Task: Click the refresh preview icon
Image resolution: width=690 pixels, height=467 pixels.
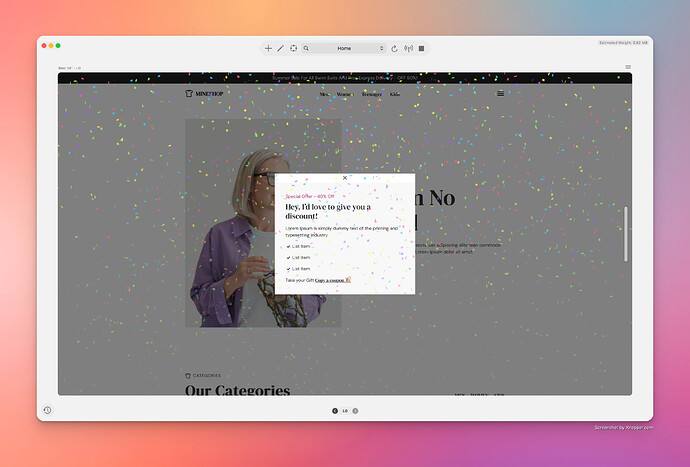Action: [x=395, y=48]
